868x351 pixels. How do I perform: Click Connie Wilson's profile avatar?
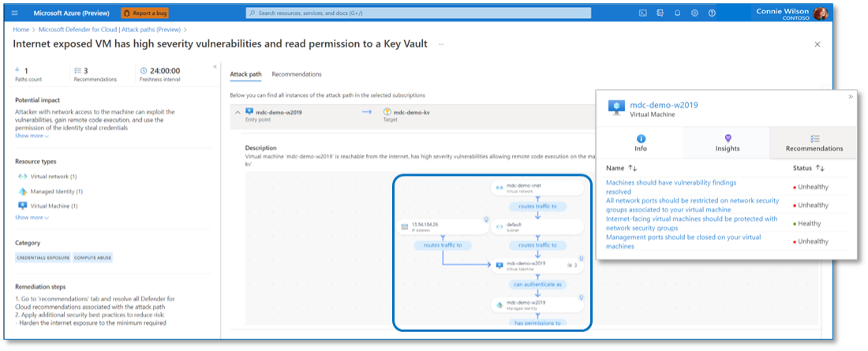coord(821,13)
